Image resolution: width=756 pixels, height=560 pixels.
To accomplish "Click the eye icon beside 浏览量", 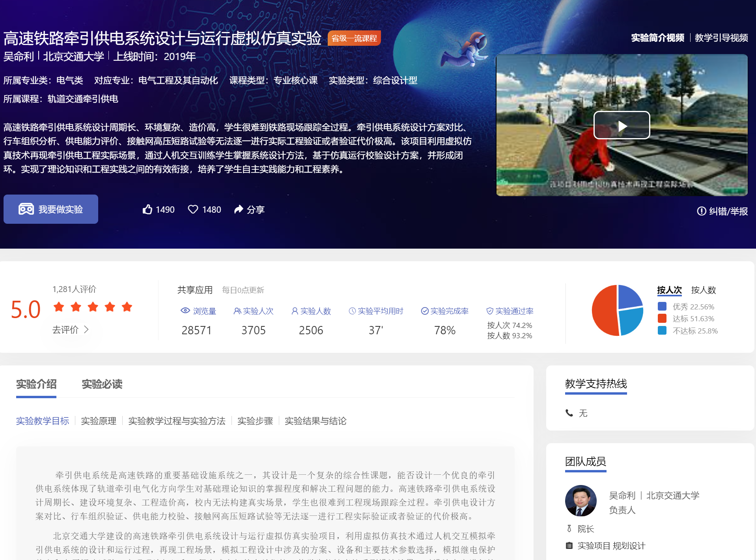I will coord(185,311).
